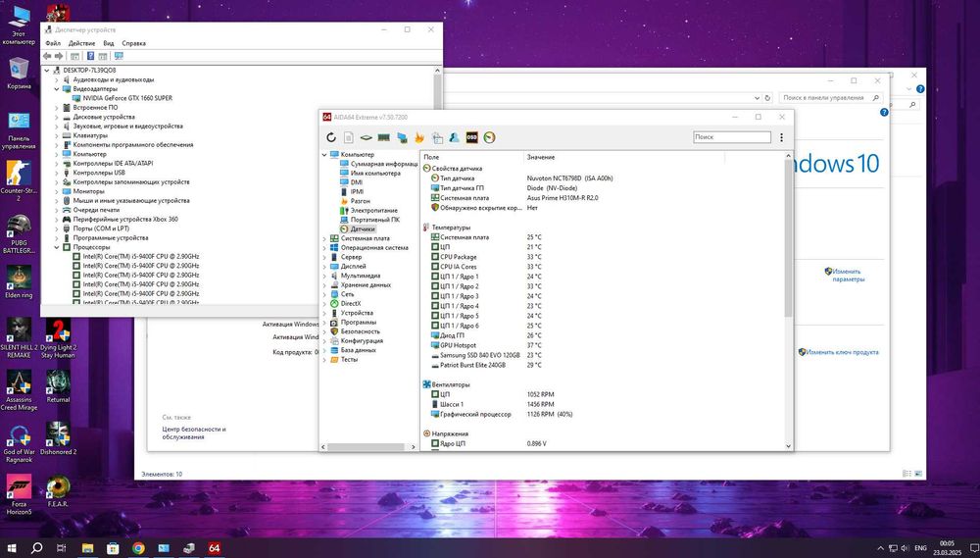The image size is (980, 558).
Task: Open Центр безопасности и обслуживания link
Action: [x=194, y=432]
